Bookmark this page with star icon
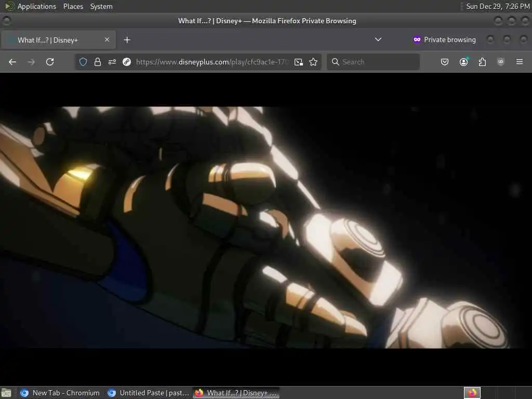The width and height of the screenshot is (532, 399). 313,62
